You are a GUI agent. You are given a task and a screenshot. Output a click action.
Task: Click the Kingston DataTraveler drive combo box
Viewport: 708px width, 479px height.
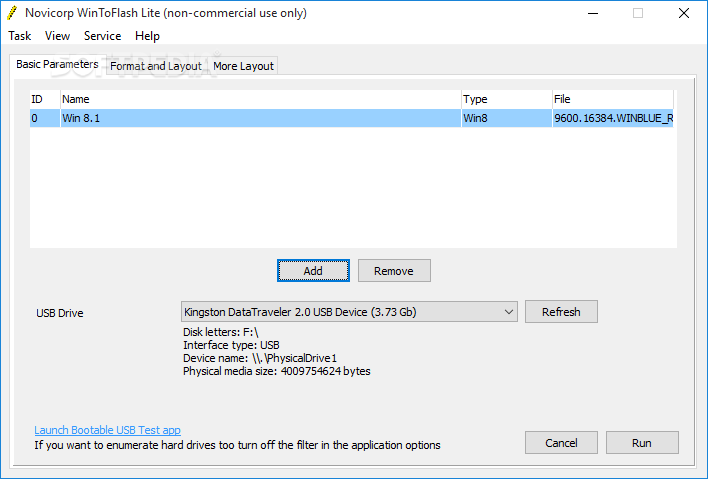click(349, 312)
